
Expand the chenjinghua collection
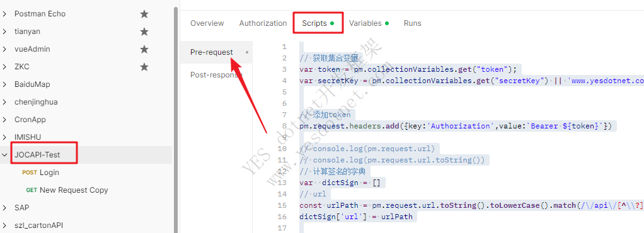4,102
